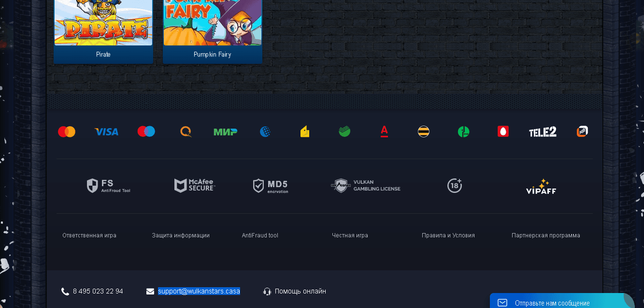Image resolution: width=644 pixels, height=308 pixels.
Task: Click the green Sberbank icon
Action: point(344,132)
